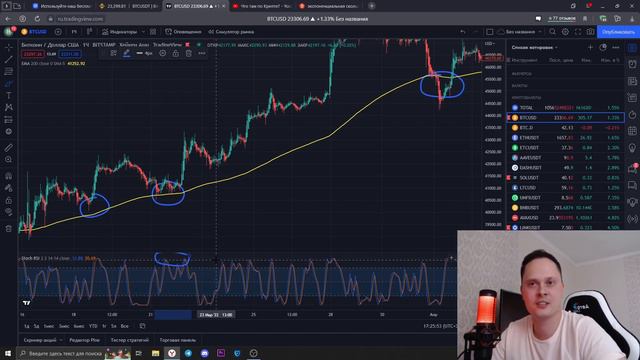Viewport: 640px width, 360px height.
Task: Open the ideas lightbulb icon in right sidebar
Action: pos(632,147)
